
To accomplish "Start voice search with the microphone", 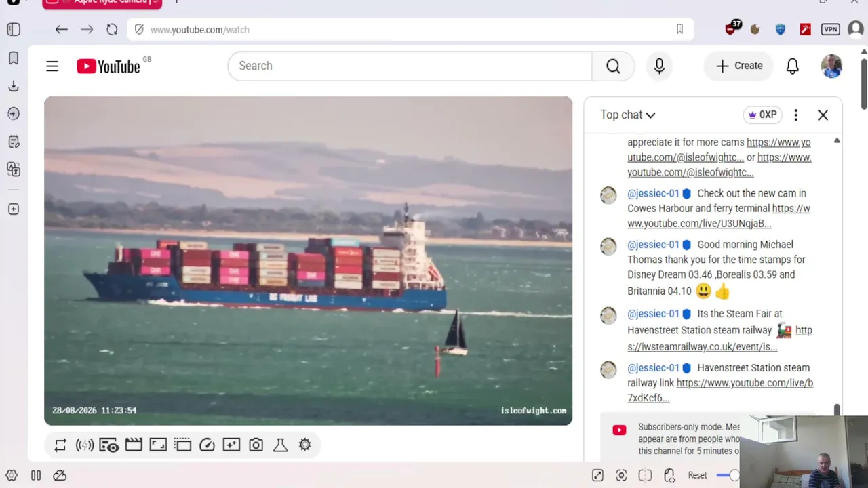I will (x=659, y=66).
